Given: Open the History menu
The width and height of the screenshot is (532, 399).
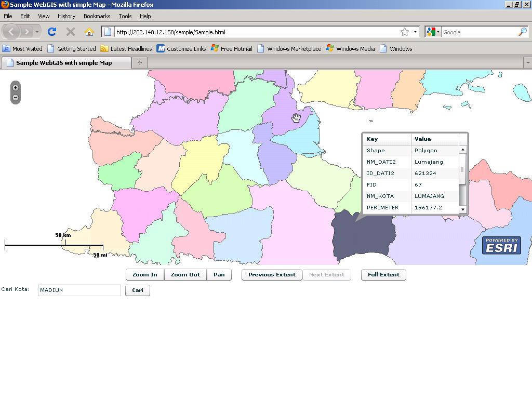Looking at the screenshot, I should pyautogui.click(x=66, y=16).
